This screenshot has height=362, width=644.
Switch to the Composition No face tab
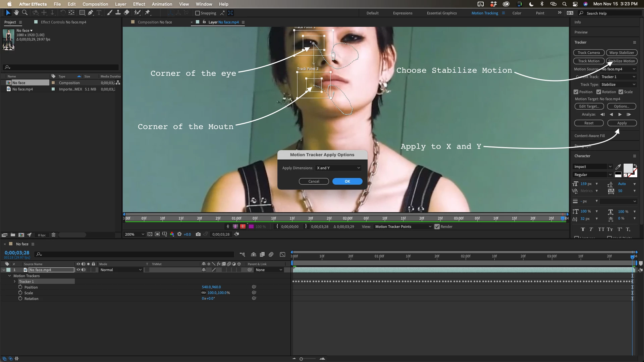(155, 22)
